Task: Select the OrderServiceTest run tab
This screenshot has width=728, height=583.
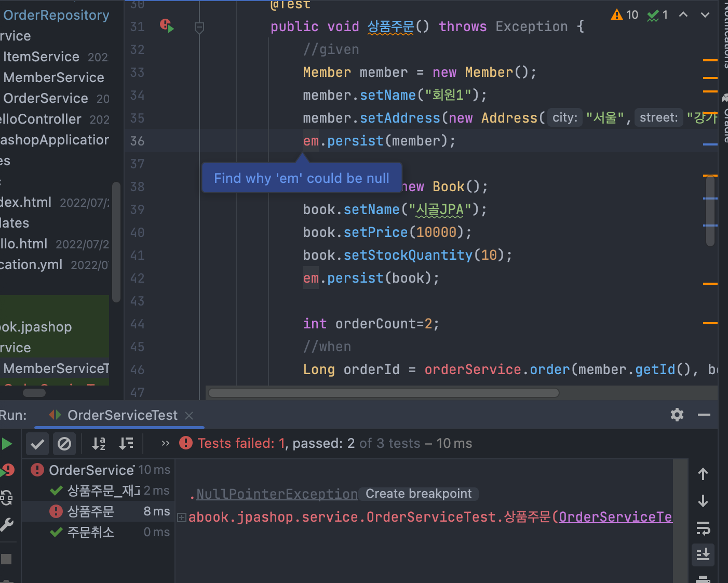Action: [x=122, y=415]
